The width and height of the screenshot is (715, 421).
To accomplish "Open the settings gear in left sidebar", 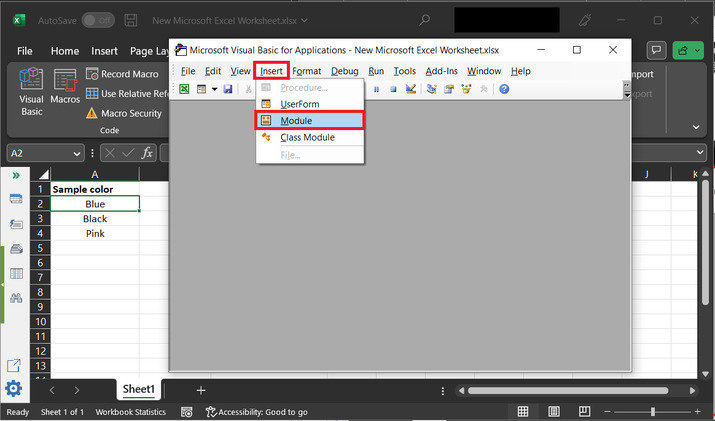I will click(x=13, y=389).
